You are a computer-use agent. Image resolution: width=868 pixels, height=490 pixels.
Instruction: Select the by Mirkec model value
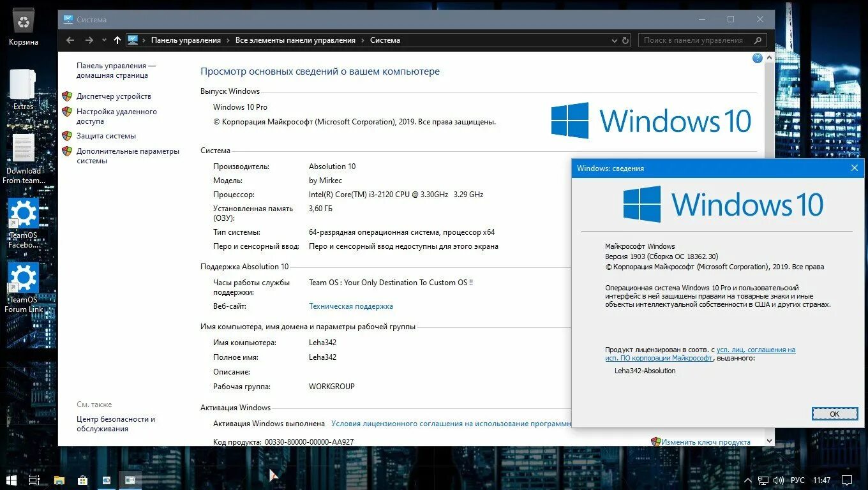(325, 181)
